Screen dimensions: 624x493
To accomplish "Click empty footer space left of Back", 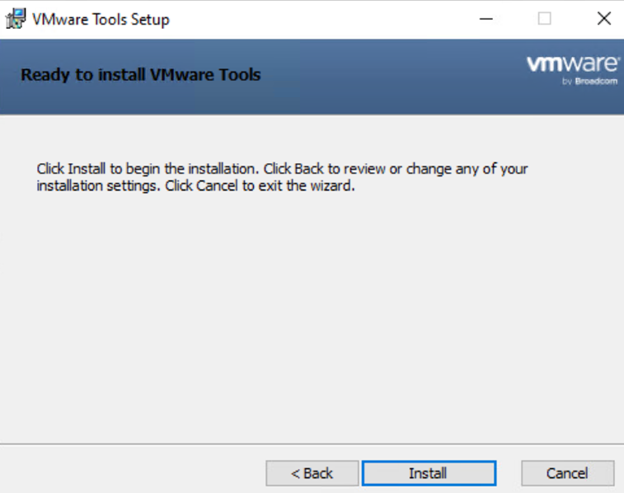I will pyautogui.click(x=130, y=473).
